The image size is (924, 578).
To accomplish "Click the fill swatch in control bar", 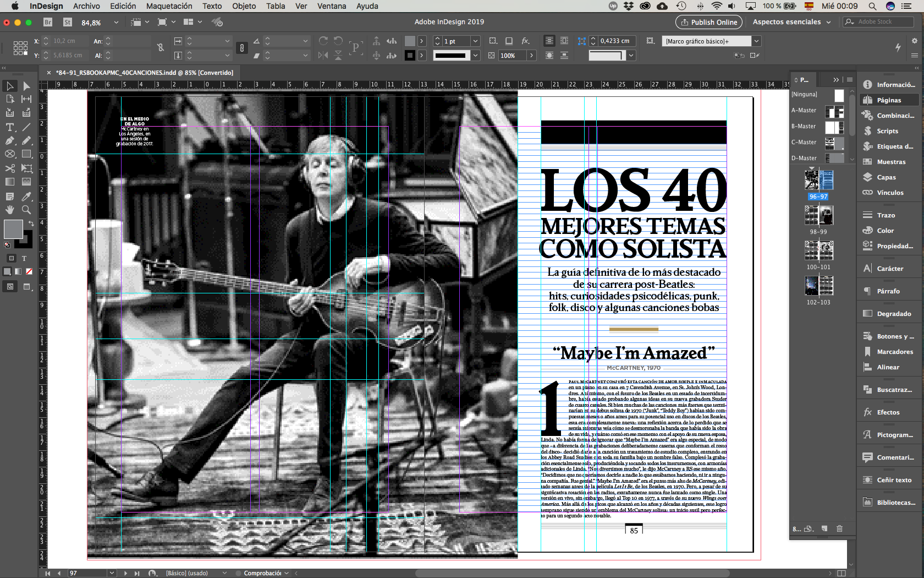I will coord(410,41).
